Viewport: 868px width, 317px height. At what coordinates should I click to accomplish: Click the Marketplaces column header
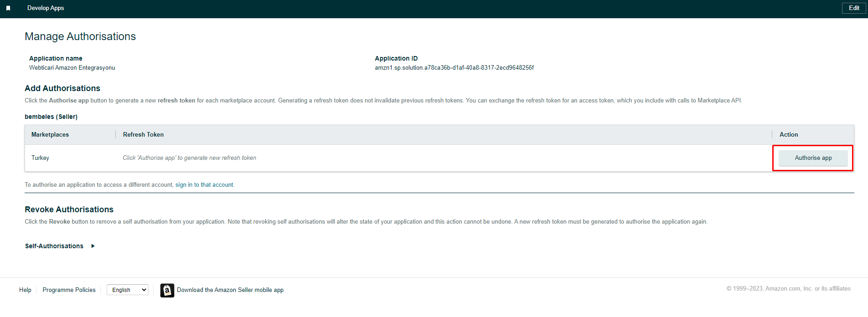[50, 135]
